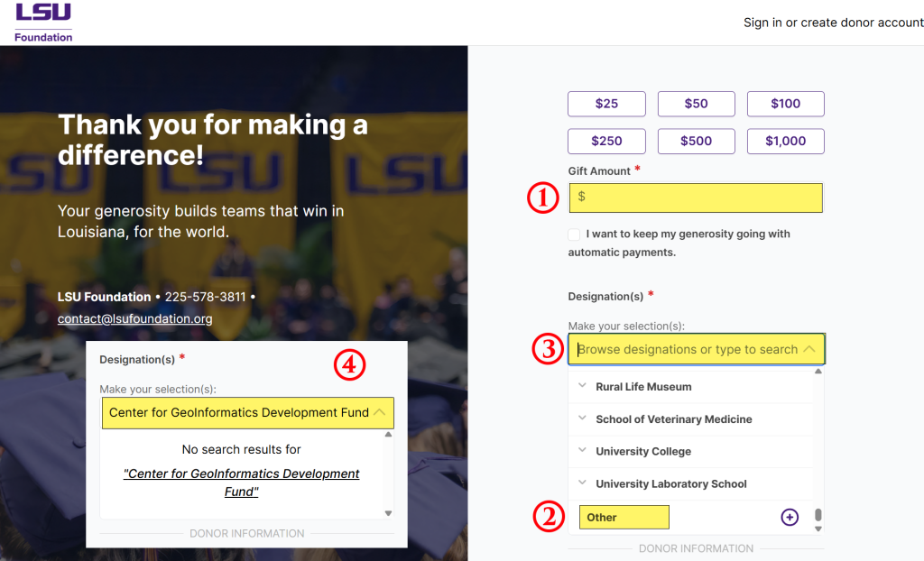This screenshot has height=561, width=924.
Task: Enable automatic payments checkbox
Action: (x=574, y=235)
